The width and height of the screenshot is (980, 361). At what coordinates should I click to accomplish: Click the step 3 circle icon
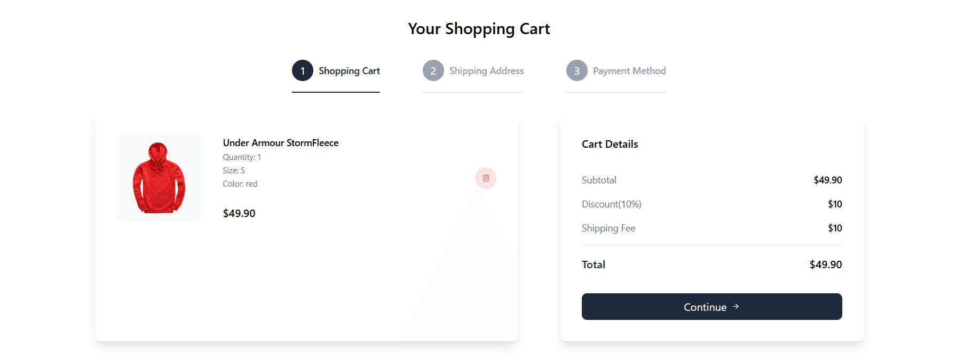(x=577, y=70)
